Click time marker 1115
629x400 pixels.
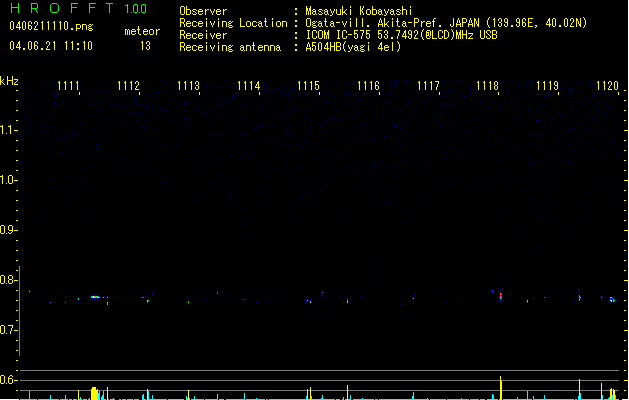[308, 86]
